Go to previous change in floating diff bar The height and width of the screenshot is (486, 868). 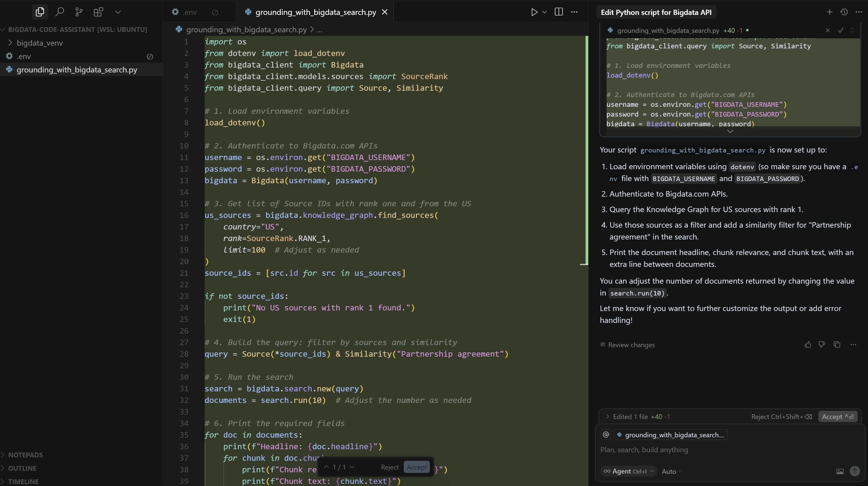coord(326,467)
